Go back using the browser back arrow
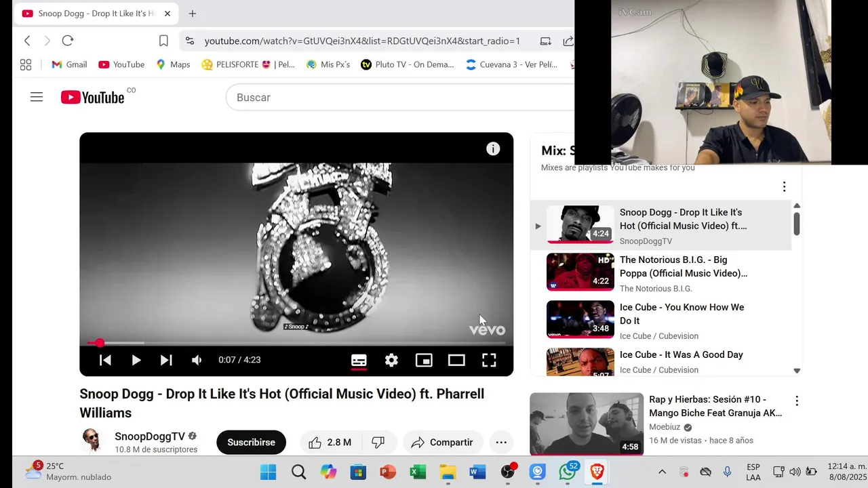Image resolution: width=868 pixels, height=488 pixels. pyautogui.click(x=27, y=41)
